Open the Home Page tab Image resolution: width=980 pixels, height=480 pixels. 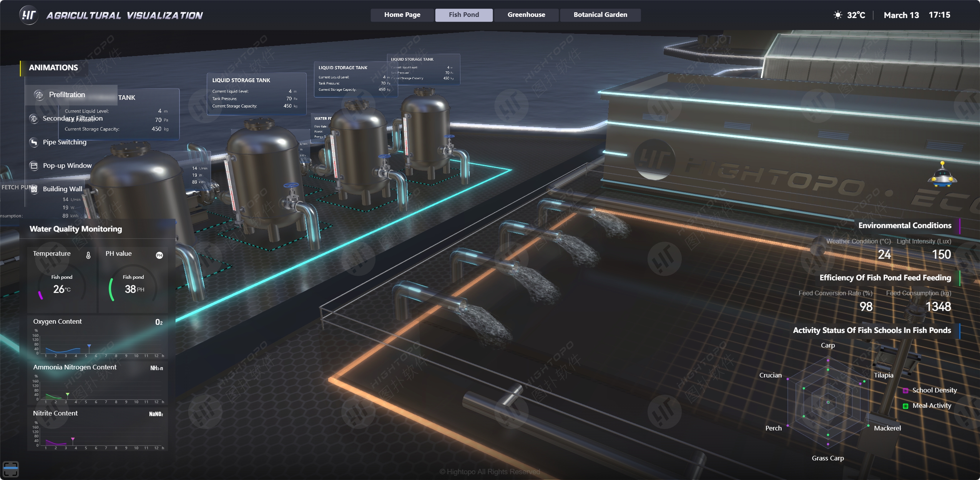coord(402,15)
